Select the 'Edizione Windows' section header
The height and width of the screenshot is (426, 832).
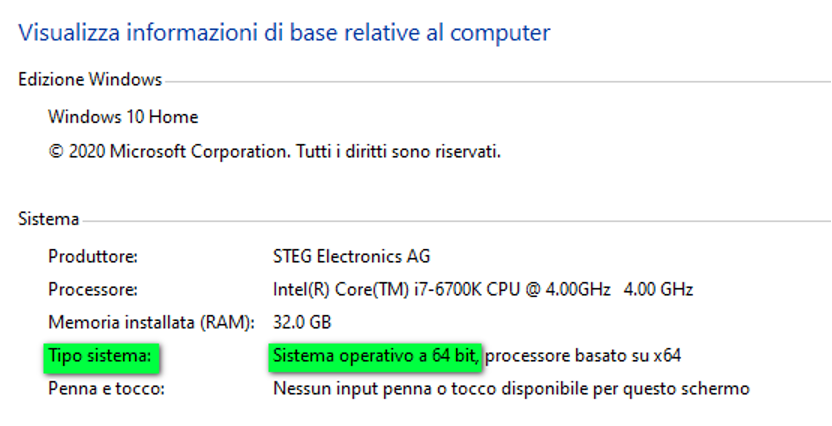pyautogui.click(x=90, y=80)
